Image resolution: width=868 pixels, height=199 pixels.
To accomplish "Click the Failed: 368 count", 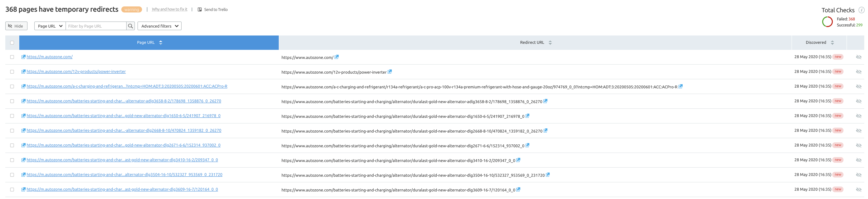I will point(846,19).
